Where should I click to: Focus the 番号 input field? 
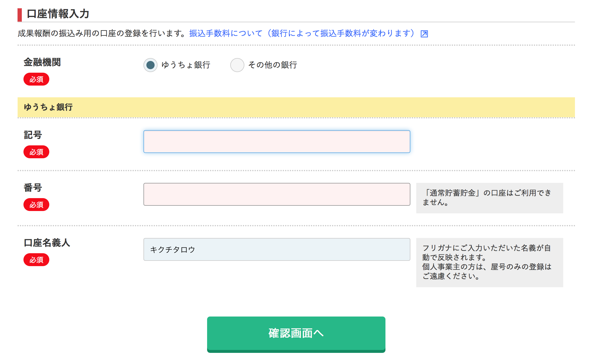pyautogui.click(x=277, y=194)
